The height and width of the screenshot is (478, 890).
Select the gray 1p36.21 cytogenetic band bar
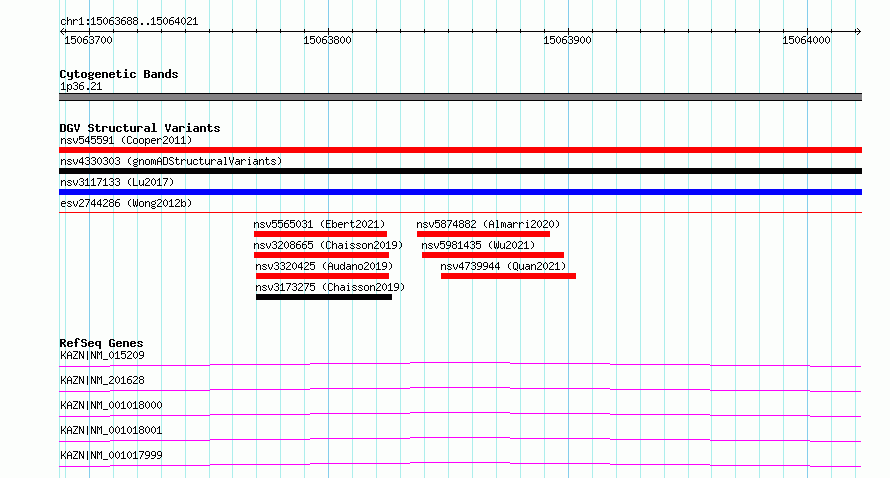click(460, 97)
